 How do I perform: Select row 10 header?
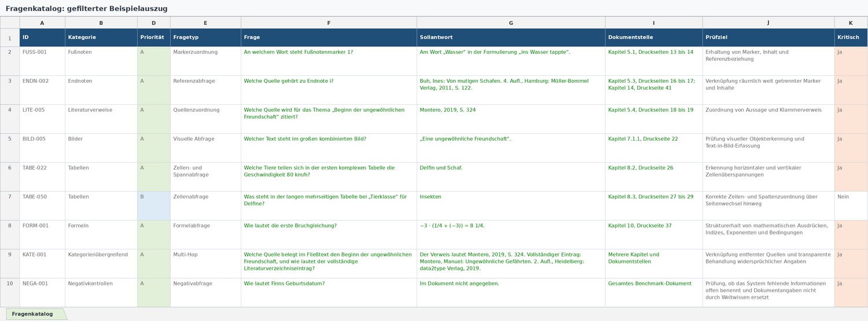(x=10, y=292)
